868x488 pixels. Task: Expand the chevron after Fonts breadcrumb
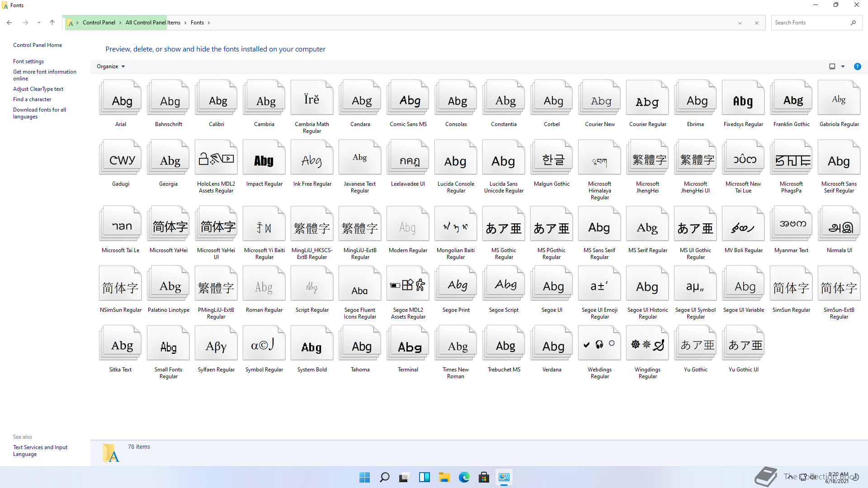pos(209,23)
